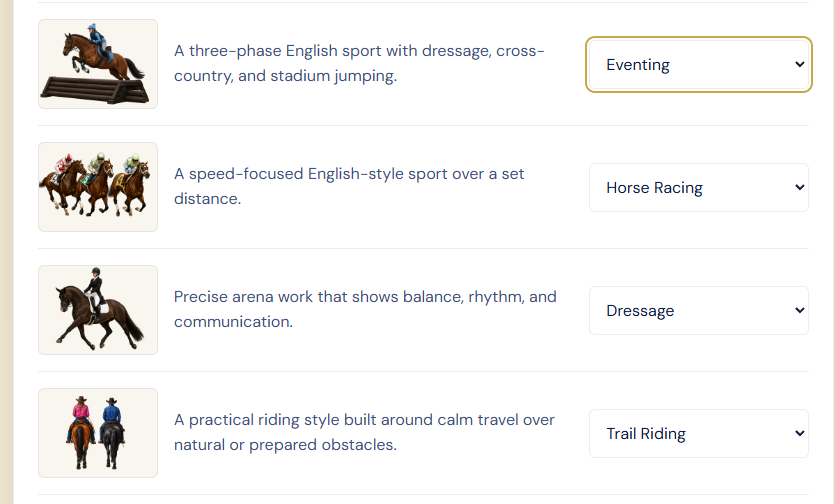835x504 pixels.
Task: Click the practical riding style description text
Action: (x=364, y=433)
